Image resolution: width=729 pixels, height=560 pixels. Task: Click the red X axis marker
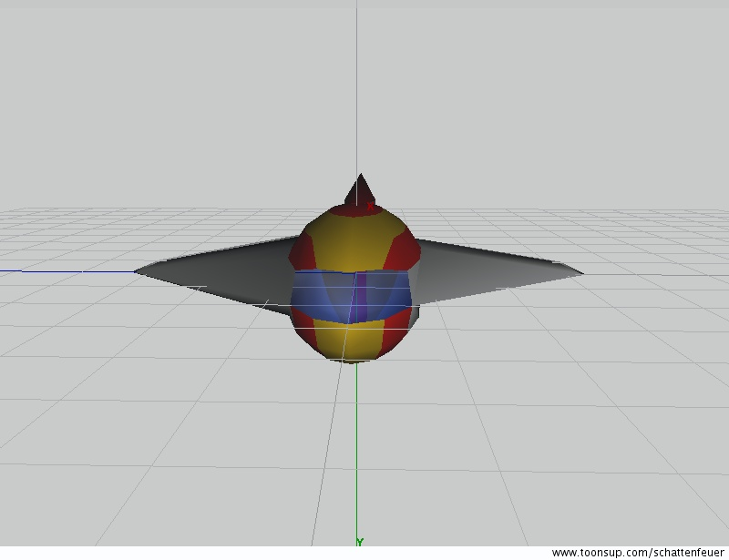point(370,207)
